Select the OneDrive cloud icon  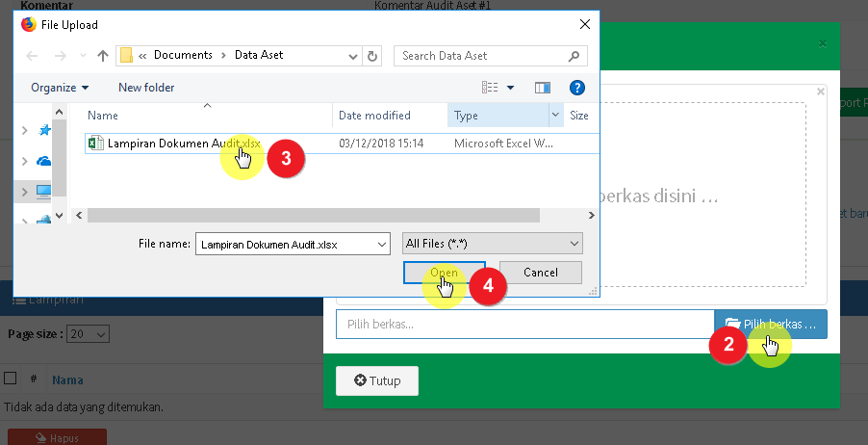(44, 161)
